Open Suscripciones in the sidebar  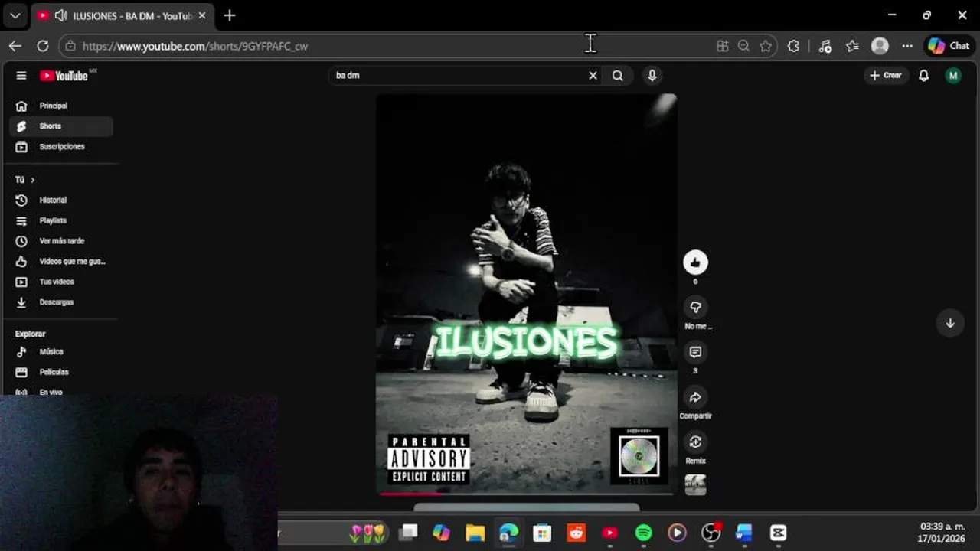point(61,146)
